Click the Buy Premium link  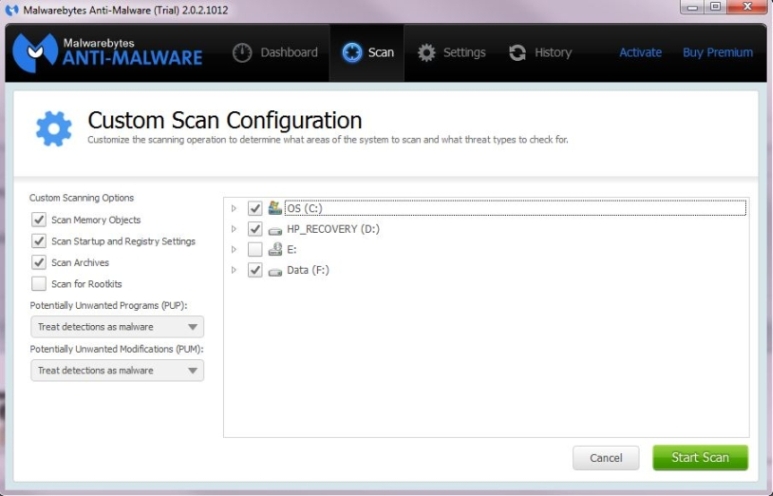[718, 53]
